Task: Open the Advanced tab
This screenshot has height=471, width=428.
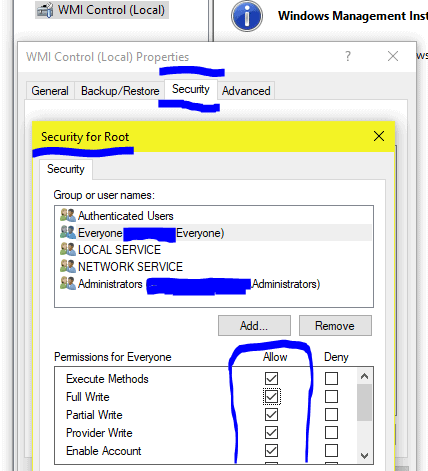Action: click(x=246, y=91)
